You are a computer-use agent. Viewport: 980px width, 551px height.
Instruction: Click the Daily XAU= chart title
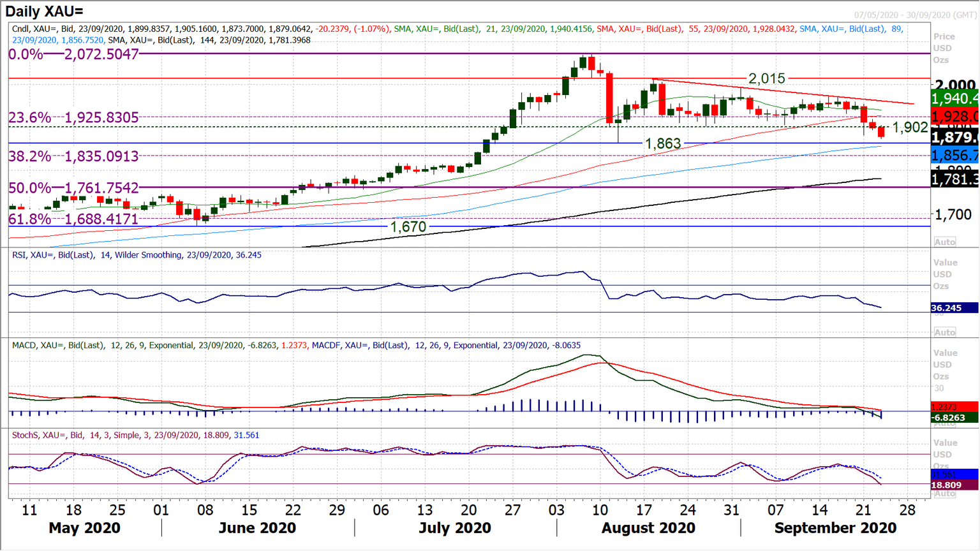click(44, 11)
